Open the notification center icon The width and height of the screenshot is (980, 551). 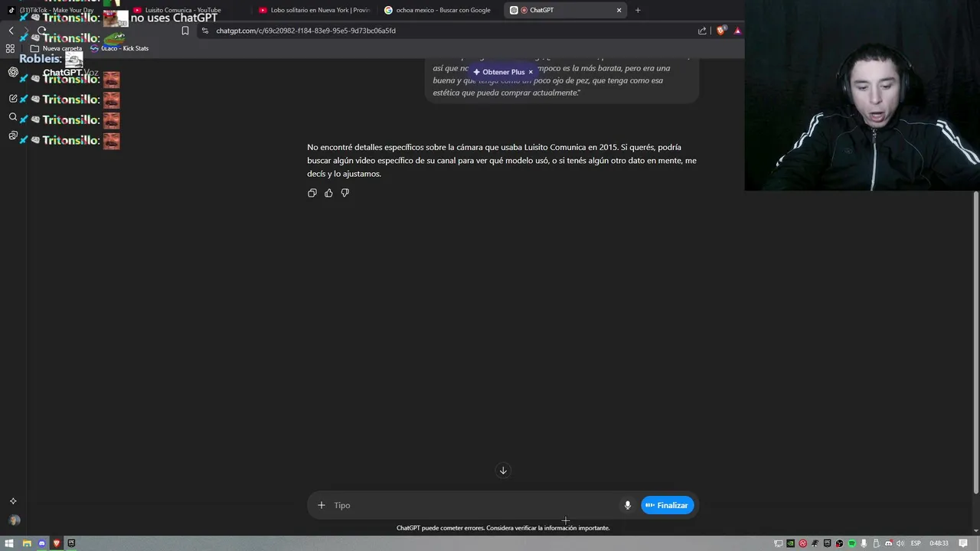tap(963, 543)
